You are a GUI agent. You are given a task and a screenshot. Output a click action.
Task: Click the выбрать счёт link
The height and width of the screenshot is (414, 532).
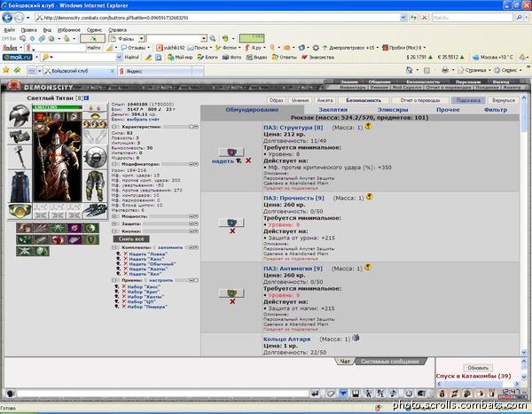[x=143, y=120]
